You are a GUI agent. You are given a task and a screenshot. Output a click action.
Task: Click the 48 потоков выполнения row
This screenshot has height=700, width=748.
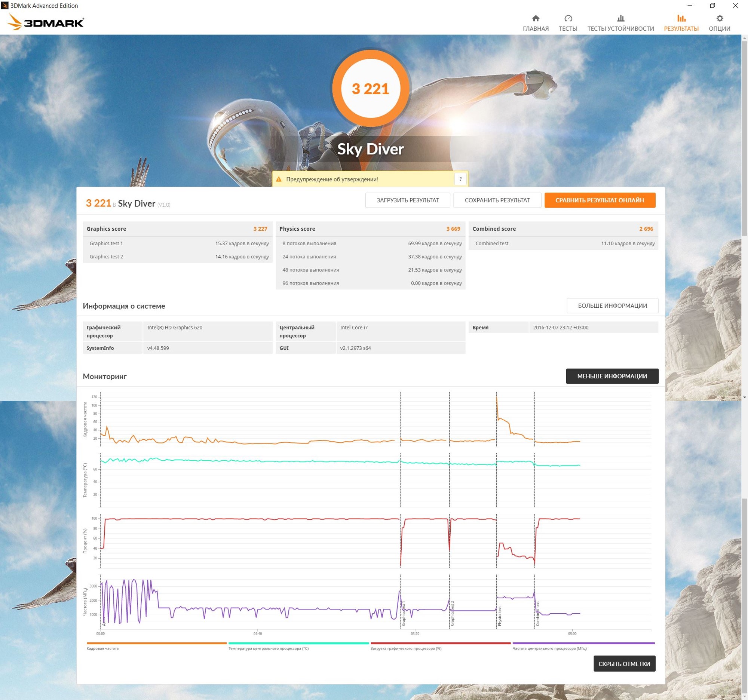pyautogui.click(x=371, y=270)
